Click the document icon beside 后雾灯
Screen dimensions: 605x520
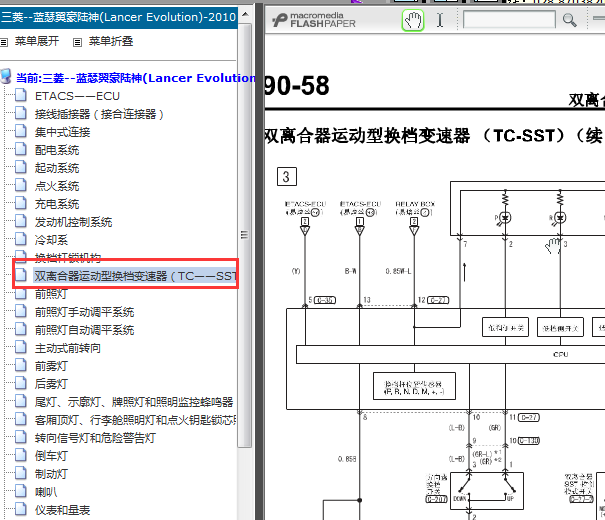(21, 383)
